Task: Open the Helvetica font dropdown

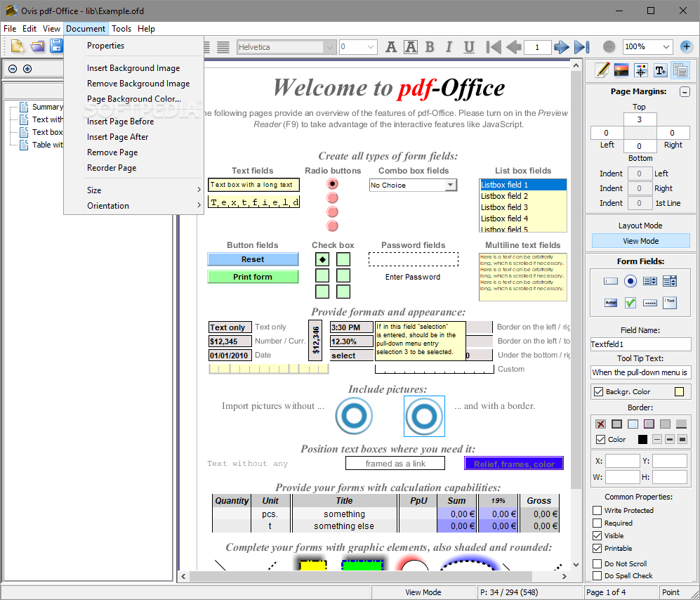Action: coord(329,47)
